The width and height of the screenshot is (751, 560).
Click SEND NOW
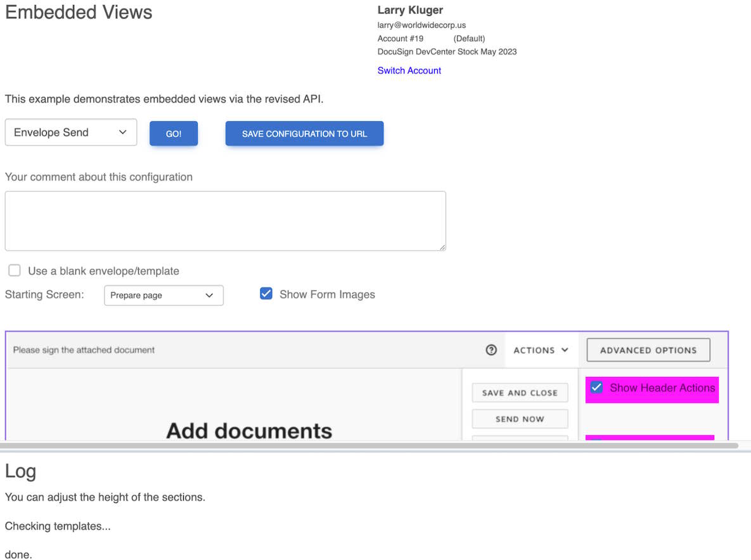pyautogui.click(x=520, y=419)
